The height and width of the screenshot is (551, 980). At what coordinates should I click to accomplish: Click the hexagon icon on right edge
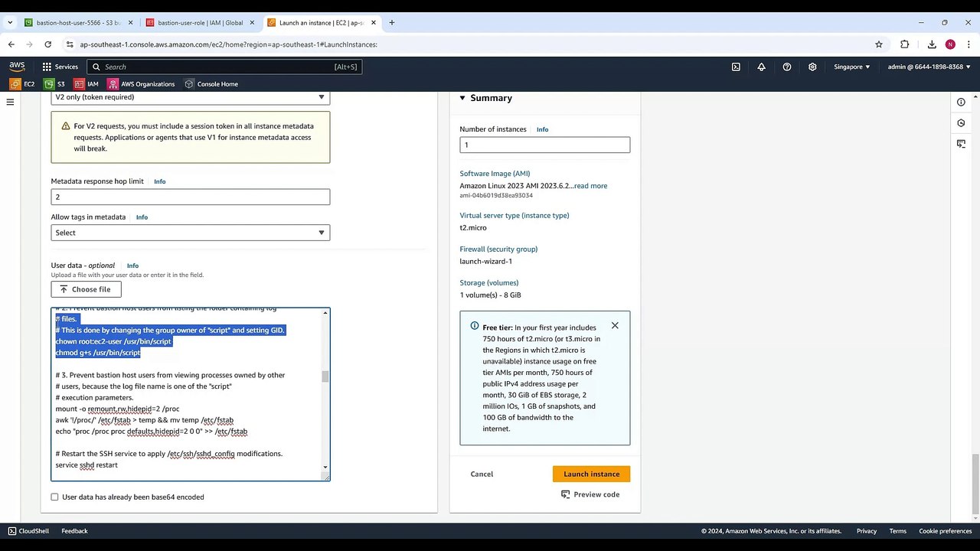pyautogui.click(x=961, y=122)
